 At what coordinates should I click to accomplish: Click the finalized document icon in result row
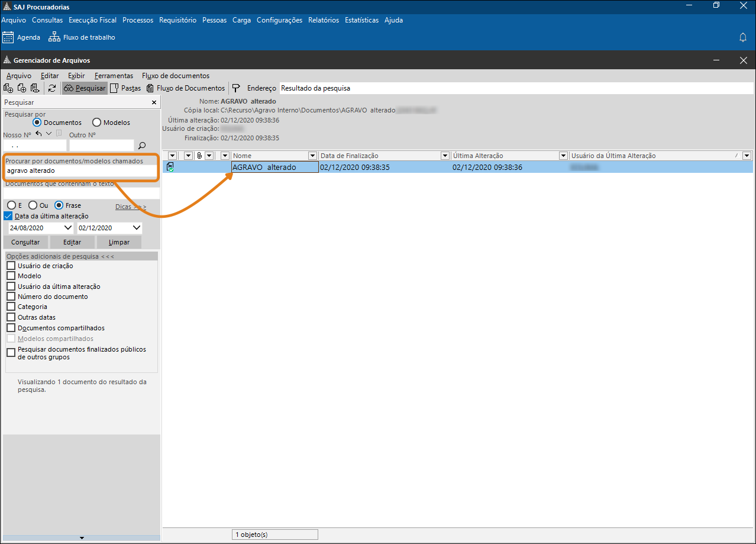click(x=170, y=168)
